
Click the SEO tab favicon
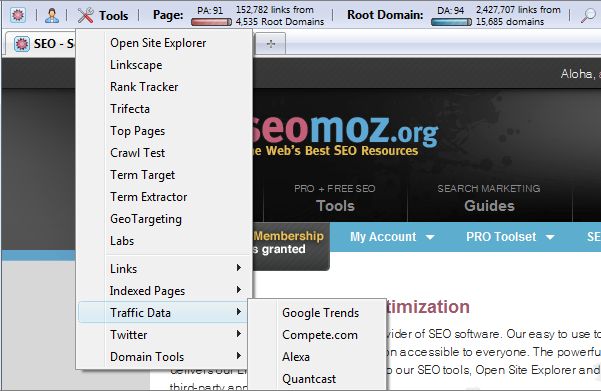[x=22, y=44]
